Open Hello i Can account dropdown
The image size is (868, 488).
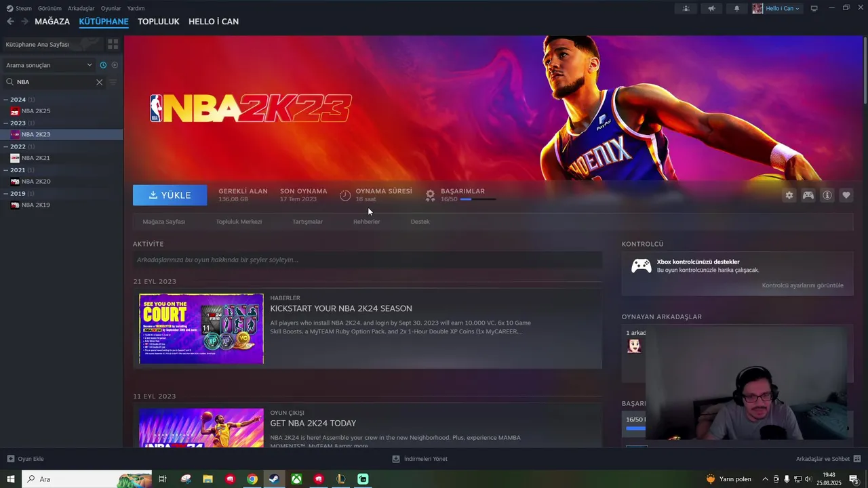777,8
